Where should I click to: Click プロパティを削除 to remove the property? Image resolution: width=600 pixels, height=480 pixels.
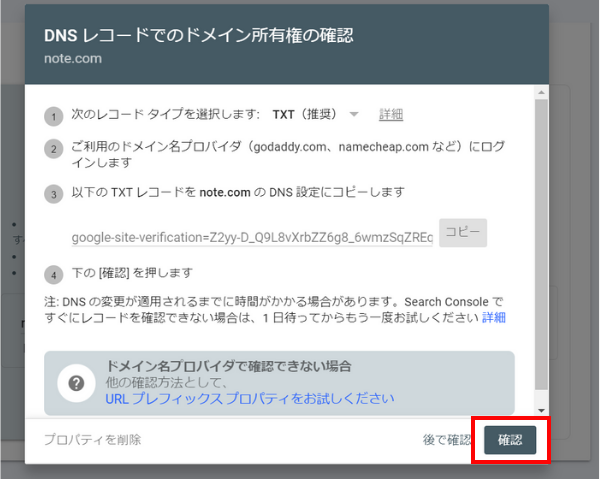tap(93, 440)
